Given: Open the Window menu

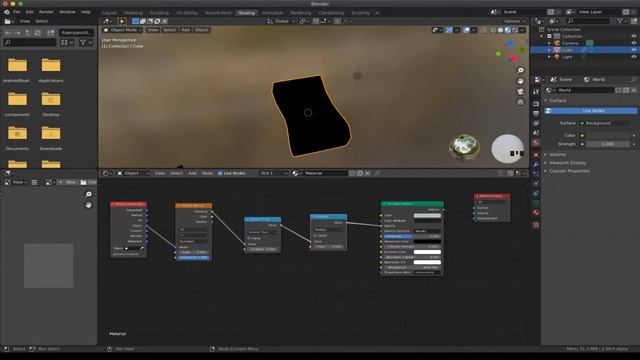Looking at the screenshot, I should [x=67, y=12].
